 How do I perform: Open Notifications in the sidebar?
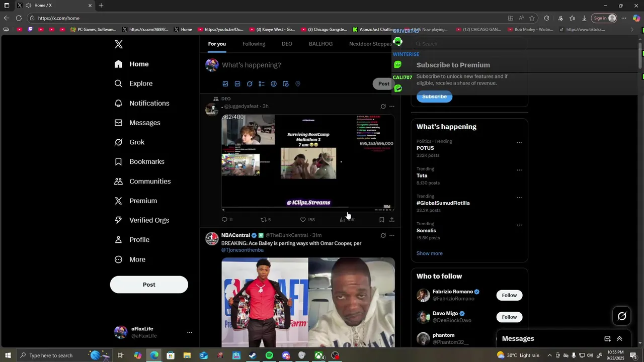click(142, 103)
